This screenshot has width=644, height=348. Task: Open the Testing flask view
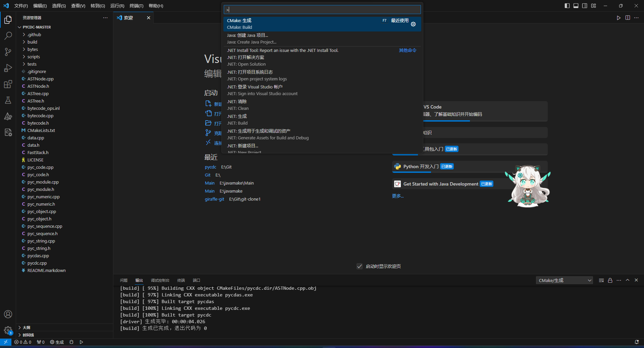click(8, 100)
